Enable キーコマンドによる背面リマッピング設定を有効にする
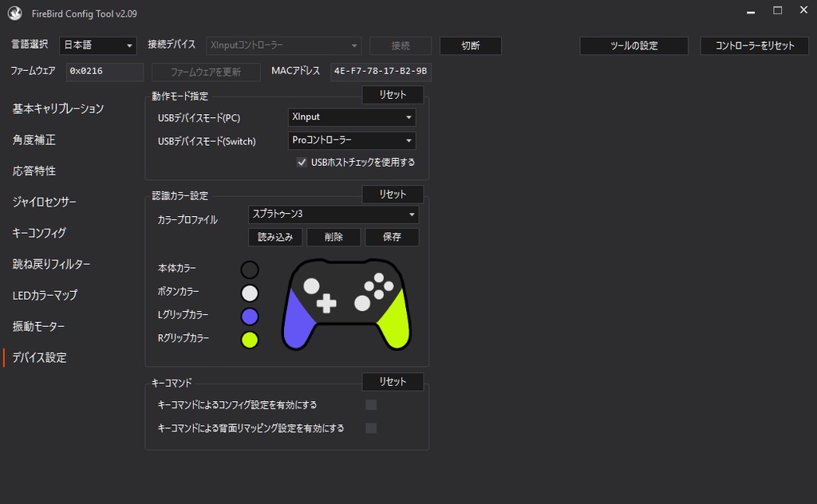 pos(370,428)
